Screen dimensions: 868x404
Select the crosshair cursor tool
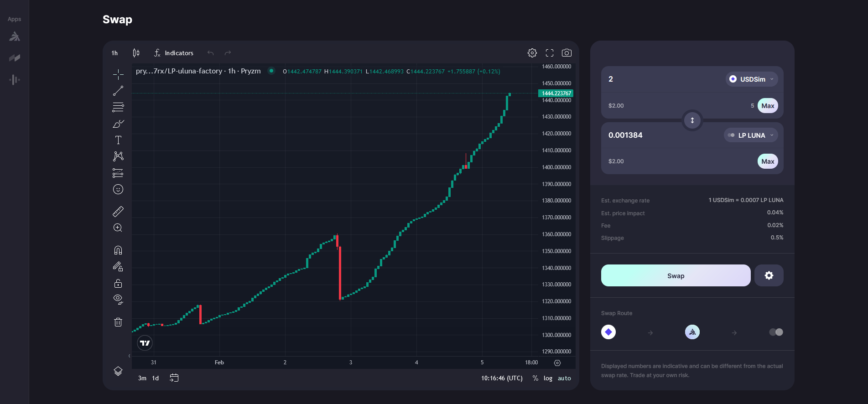(x=118, y=74)
